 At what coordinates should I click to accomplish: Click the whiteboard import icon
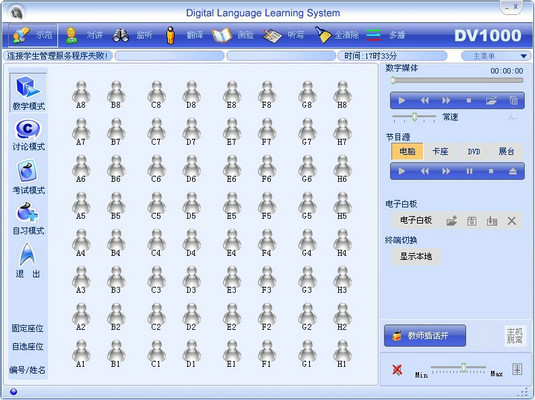pyautogui.click(x=492, y=221)
